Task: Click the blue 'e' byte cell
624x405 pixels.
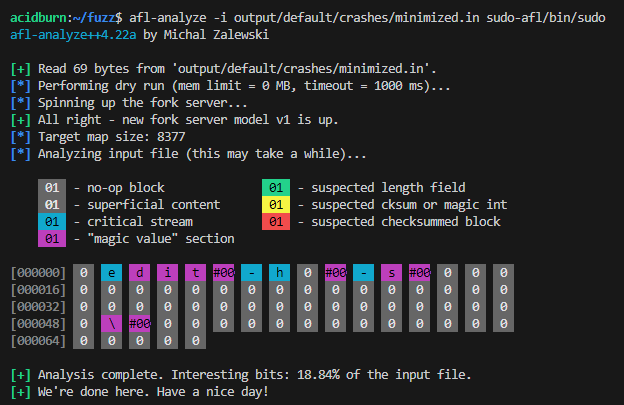Action: click(x=113, y=272)
